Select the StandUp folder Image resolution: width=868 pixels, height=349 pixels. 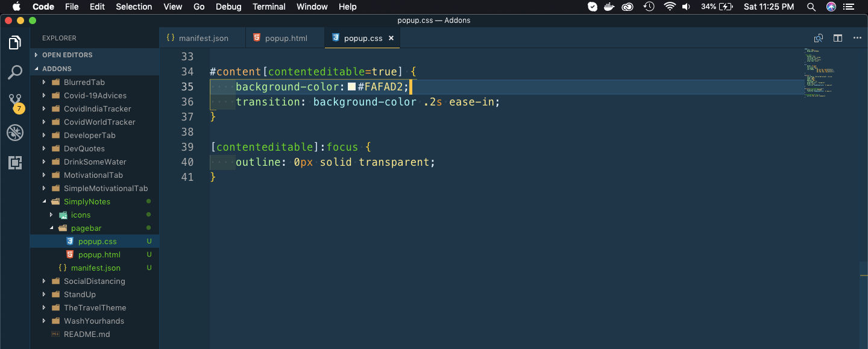click(x=95, y=294)
